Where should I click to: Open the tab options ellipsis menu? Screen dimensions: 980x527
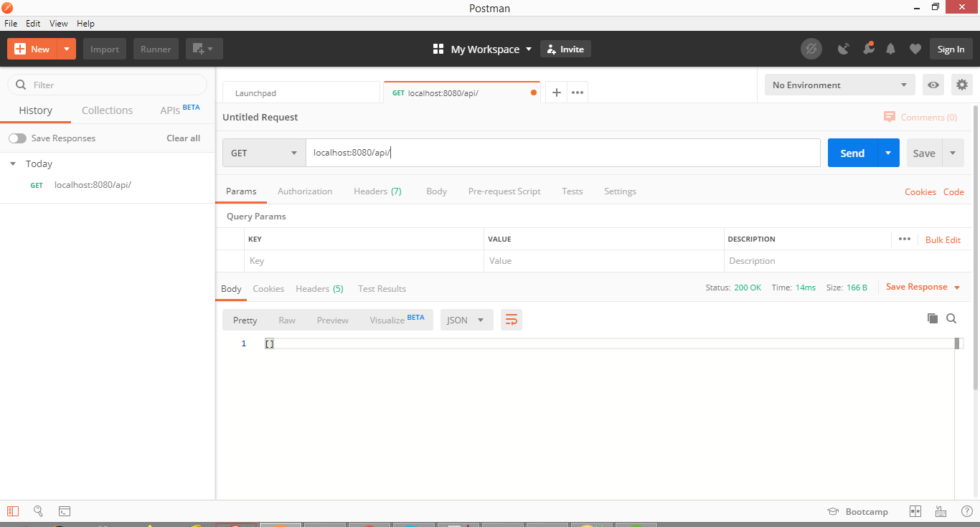[x=578, y=93]
